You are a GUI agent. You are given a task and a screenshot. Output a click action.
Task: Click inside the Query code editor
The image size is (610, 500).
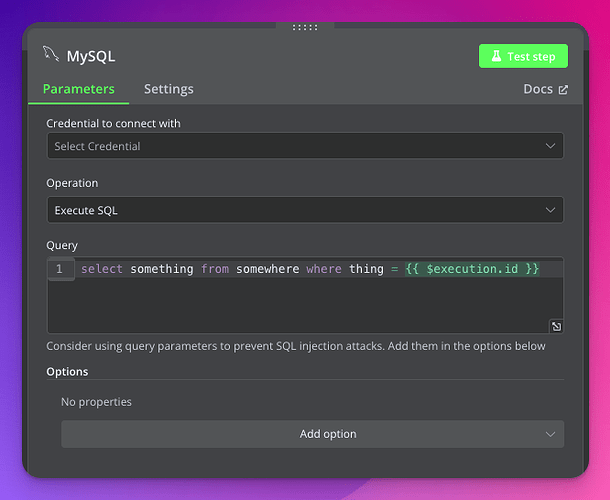coord(305,296)
